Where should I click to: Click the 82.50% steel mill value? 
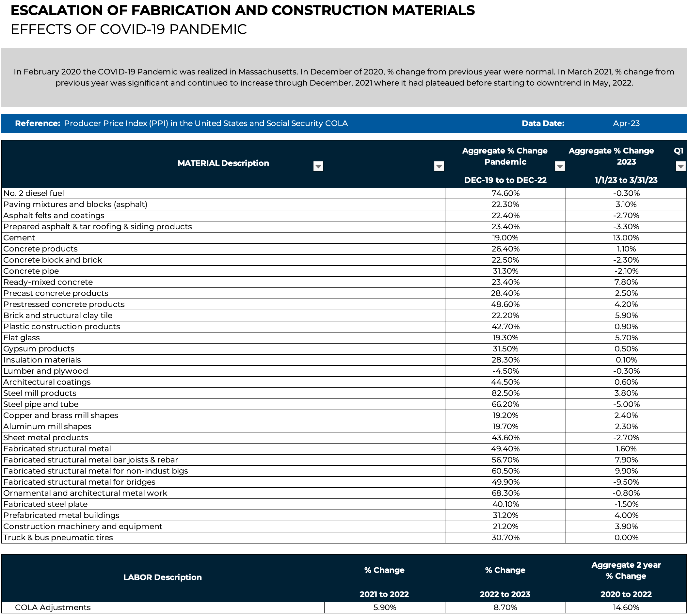505,393
